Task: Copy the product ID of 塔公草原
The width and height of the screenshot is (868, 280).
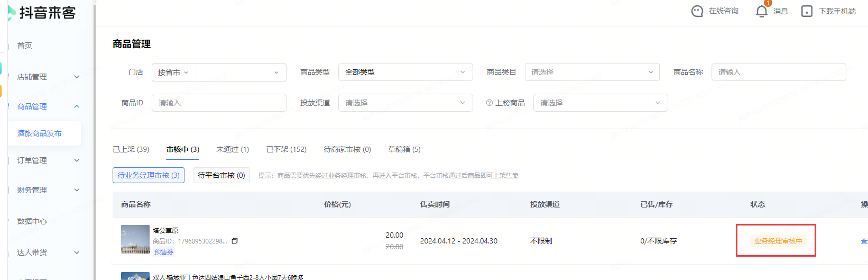Action: [x=235, y=241]
